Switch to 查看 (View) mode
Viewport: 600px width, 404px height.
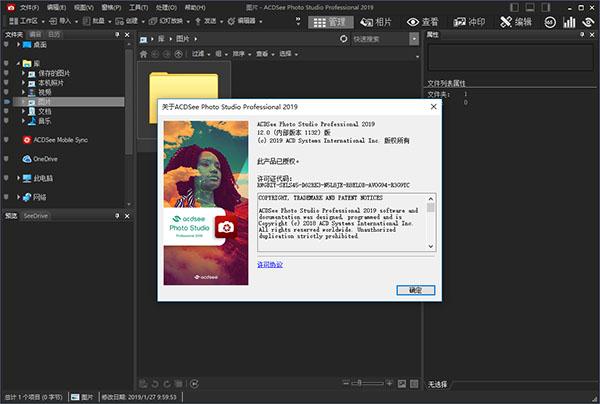click(x=422, y=22)
